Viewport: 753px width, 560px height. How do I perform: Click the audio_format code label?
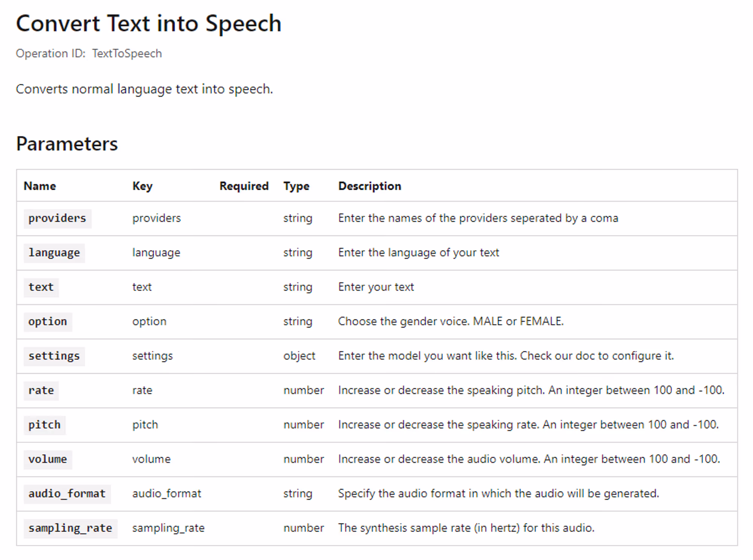(67, 494)
